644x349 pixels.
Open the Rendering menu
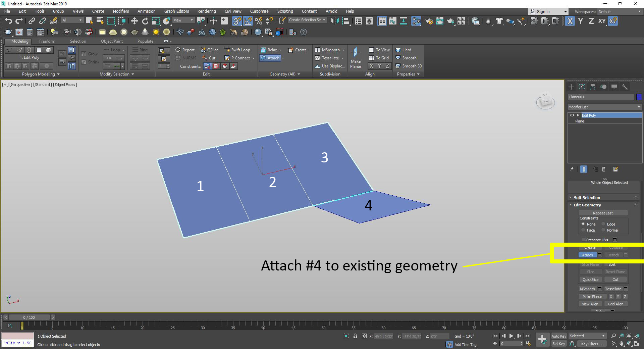point(206,11)
